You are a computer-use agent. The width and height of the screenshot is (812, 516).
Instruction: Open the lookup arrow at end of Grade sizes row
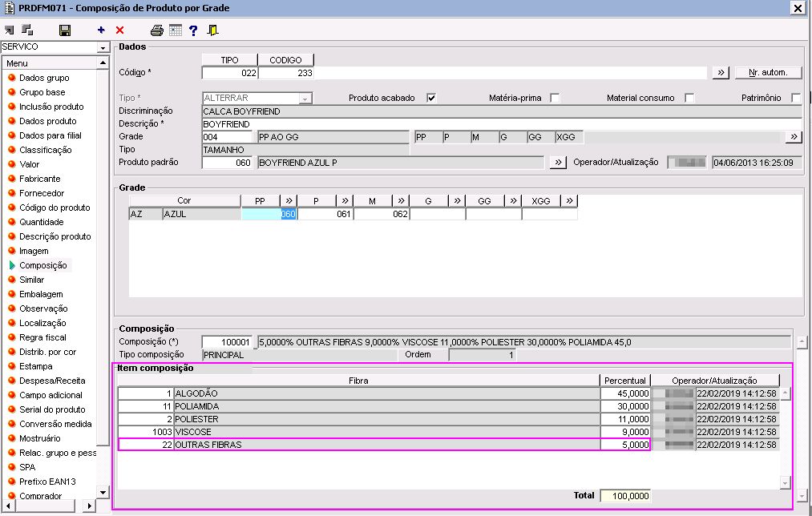(794, 137)
